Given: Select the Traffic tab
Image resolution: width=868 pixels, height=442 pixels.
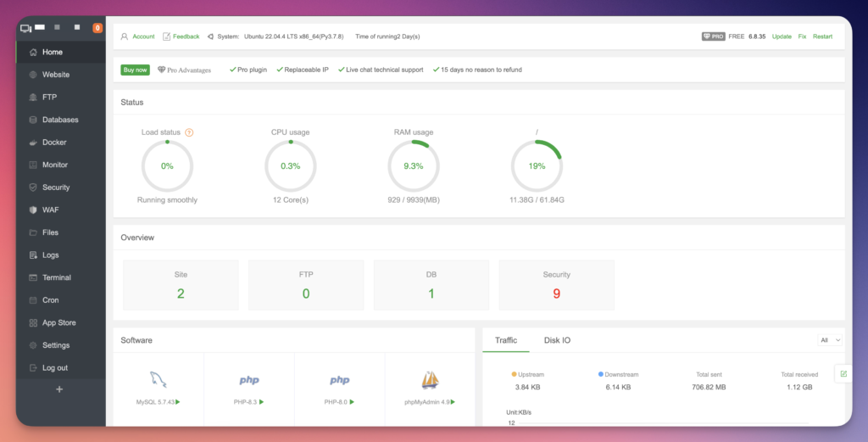Looking at the screenshot, I should click(x=506, y=340).
